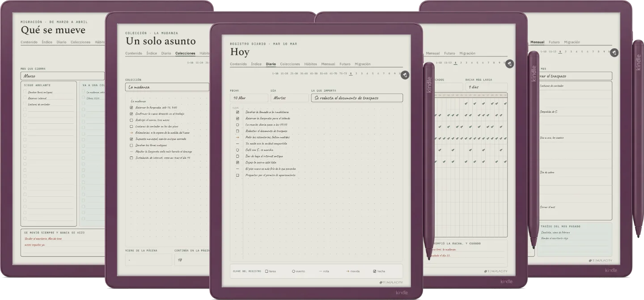Tap the Hoy page title
644x300 pixels.
[240, 52]
